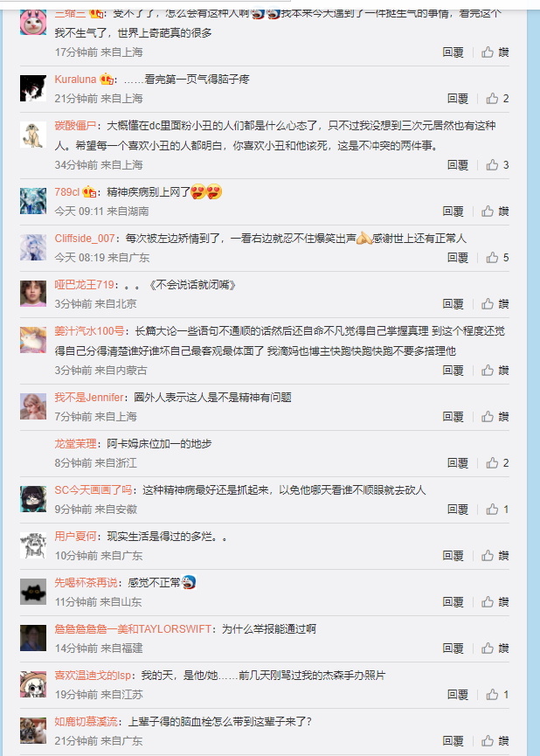Like 如鹿切慕溪流's comment thumbs-up

pos(495,740)
